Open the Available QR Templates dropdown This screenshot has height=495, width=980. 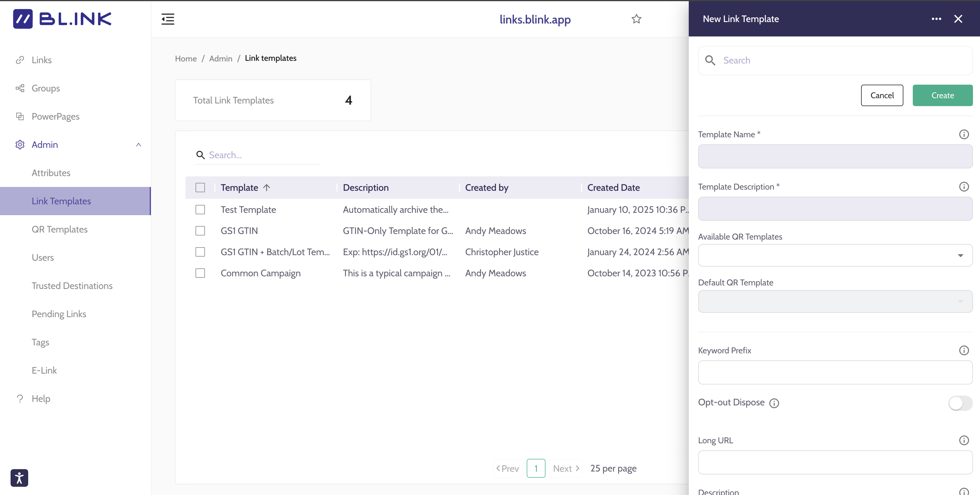tap(835, 255)
